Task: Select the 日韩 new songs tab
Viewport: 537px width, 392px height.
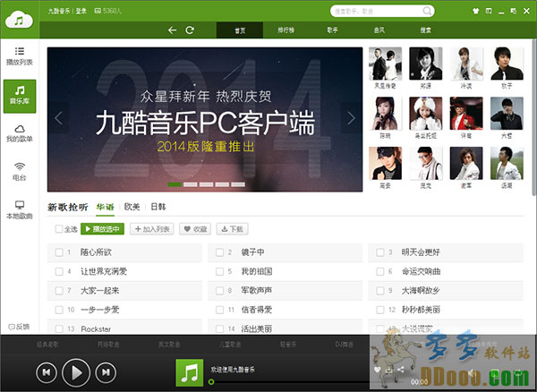Action: point(158,207)
